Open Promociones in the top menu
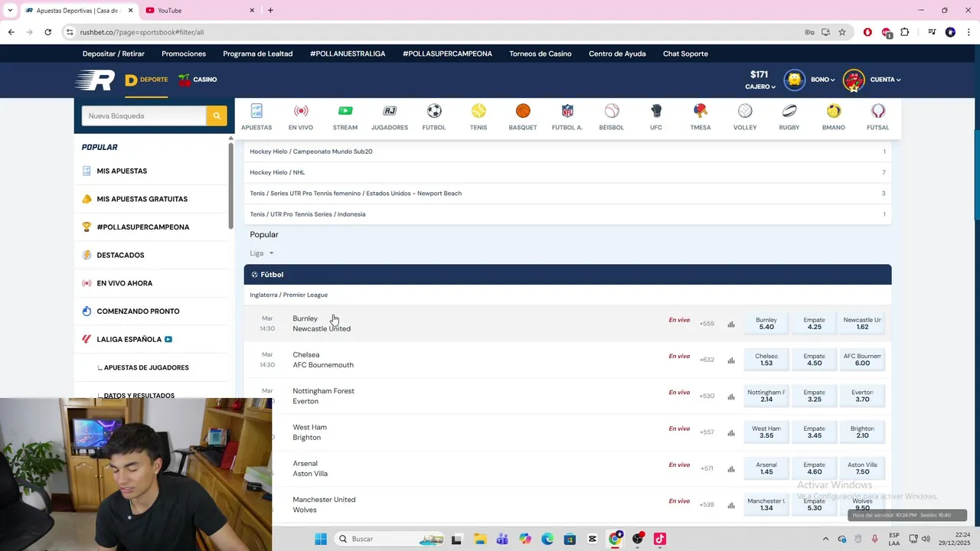The image size is (980, 551). pyautogui.click(x=184, y=54)
